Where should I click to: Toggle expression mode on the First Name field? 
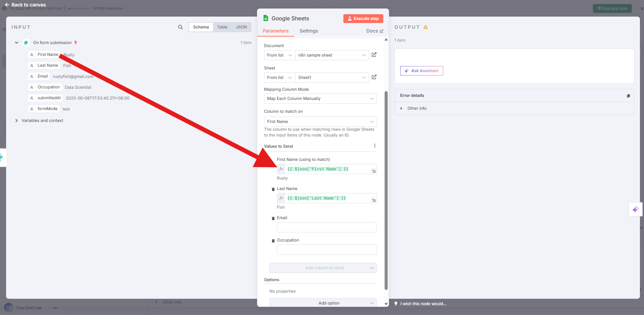pos(281,169)
